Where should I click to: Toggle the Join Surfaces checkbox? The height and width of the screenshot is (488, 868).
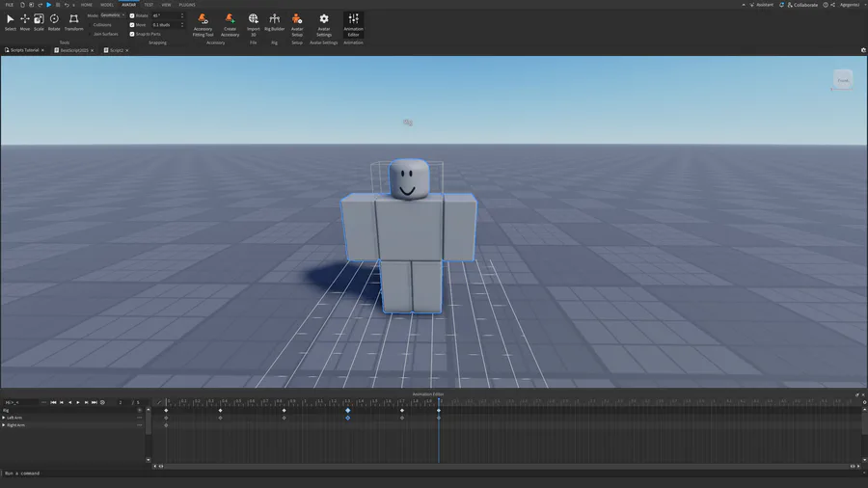click(x=90, y=34)
